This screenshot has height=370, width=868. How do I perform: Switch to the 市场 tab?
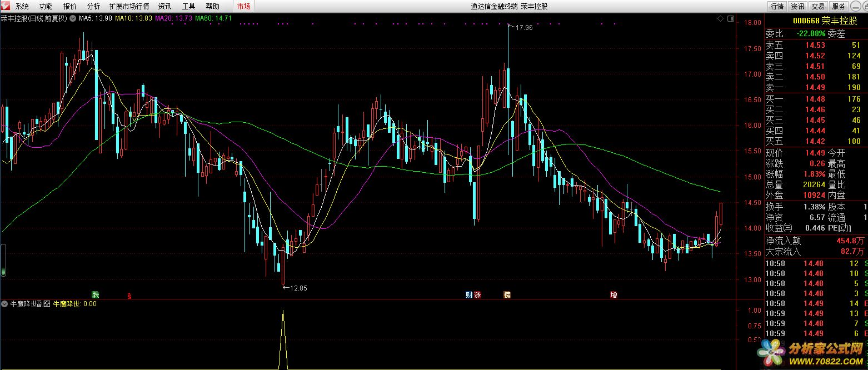coord(243,6)
